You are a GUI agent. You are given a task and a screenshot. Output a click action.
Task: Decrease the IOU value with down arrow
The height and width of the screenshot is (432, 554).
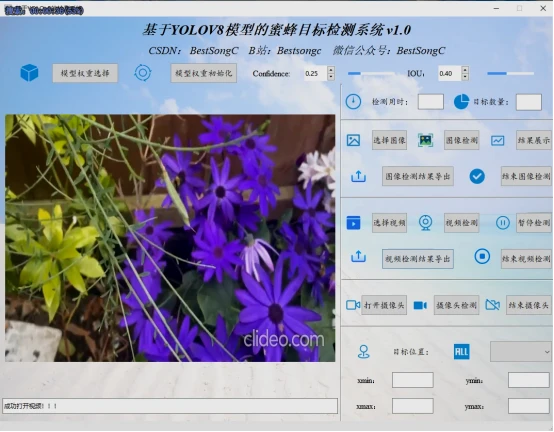click(465, 77)
